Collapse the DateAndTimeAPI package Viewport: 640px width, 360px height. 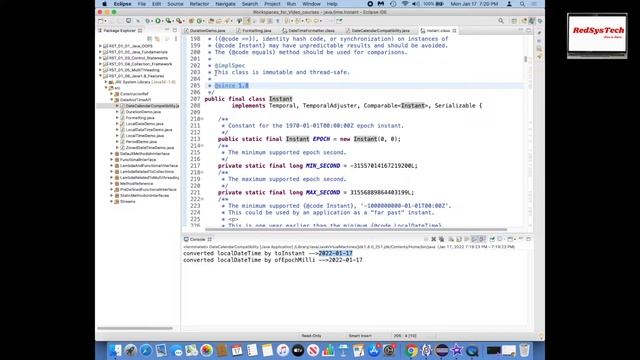(x=111, y=100)
